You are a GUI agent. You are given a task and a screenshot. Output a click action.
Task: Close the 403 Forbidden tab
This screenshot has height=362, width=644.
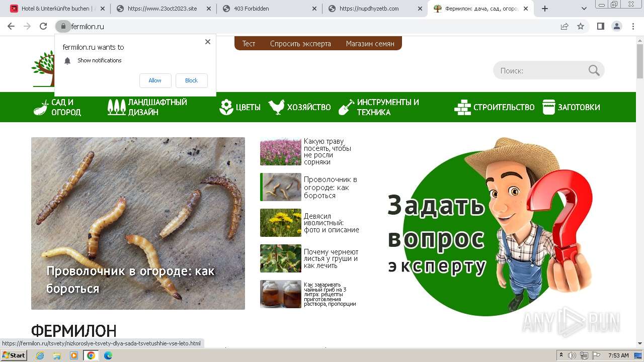(x=314, y=9)
